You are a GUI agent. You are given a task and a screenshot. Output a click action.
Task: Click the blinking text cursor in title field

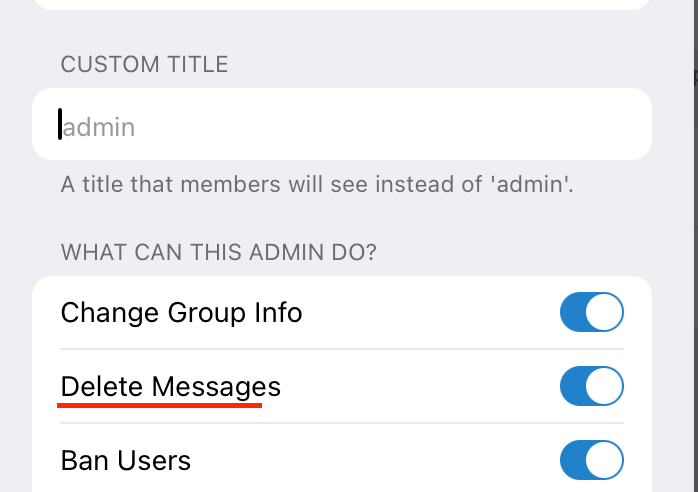(x=60, y=124)
